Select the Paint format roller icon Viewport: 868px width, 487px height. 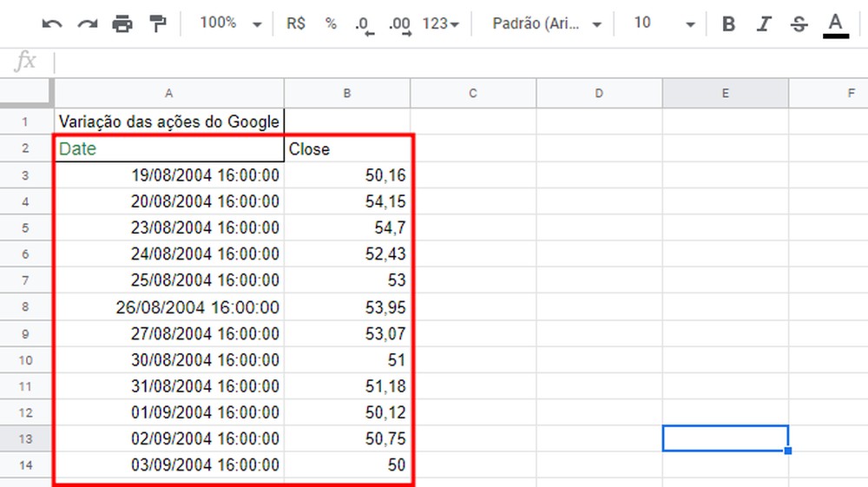coord(158,23)
